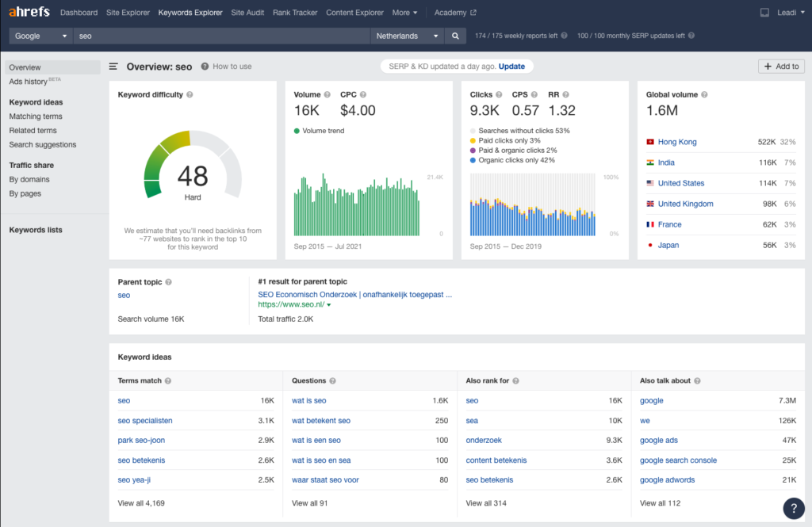Image resolution: width=812 pixels, height=527 pixels.
Task: Open the Netherlands country dropdown
Action: [408, 36]
